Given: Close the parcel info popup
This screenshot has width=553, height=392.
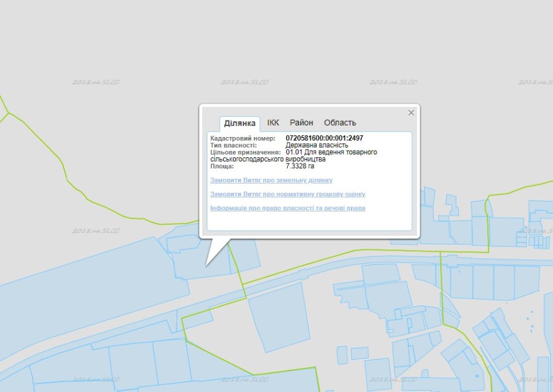Looking at the screenshot, I should point(411,112).
